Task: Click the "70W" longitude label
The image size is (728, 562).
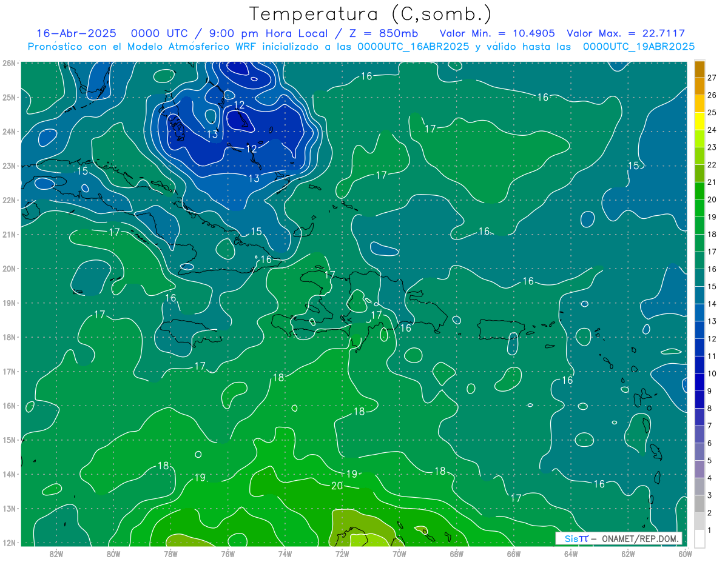Action: (x=399, y=553)
